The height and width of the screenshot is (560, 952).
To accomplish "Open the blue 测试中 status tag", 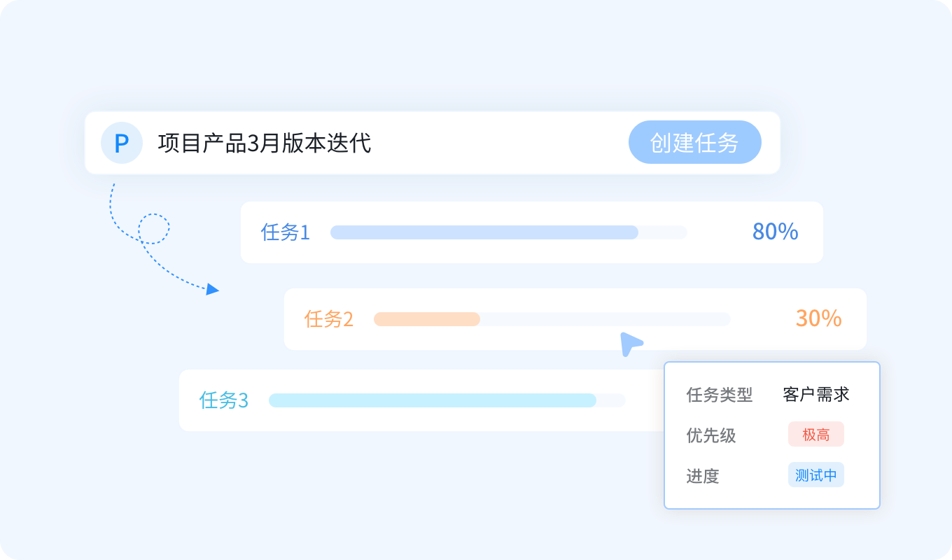I will [815, 475].
